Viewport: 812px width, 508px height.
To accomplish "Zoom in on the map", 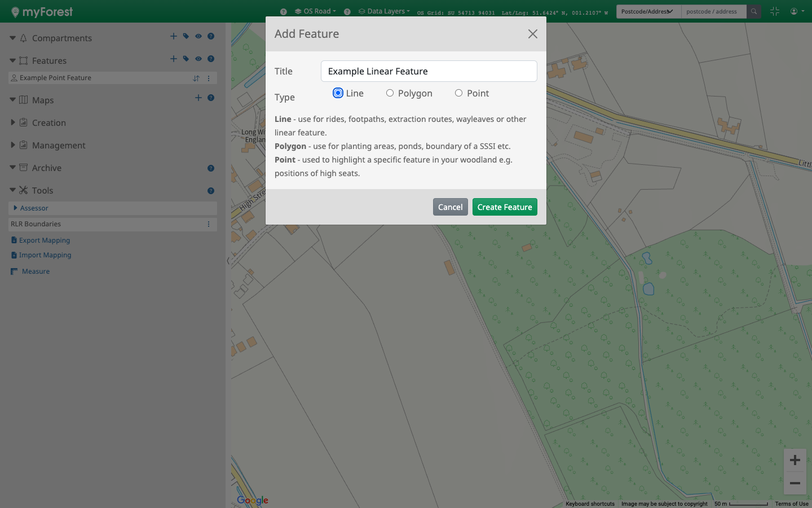I will point(795,461).
